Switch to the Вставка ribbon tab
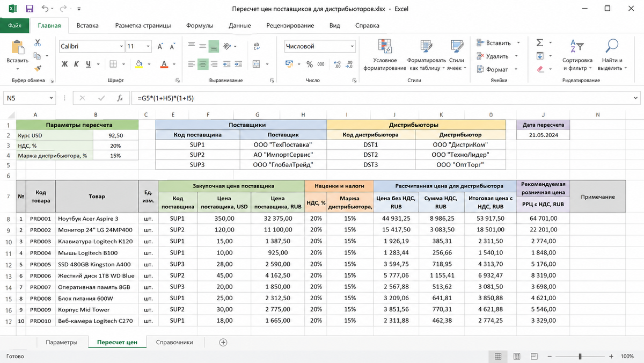 [87, 25]
